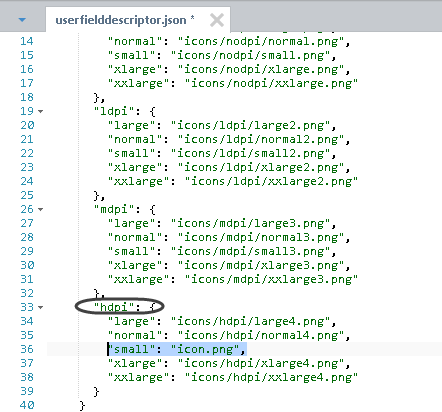Click line number 18 in gutter
This screenshot has height=412, width=442.
27,97
